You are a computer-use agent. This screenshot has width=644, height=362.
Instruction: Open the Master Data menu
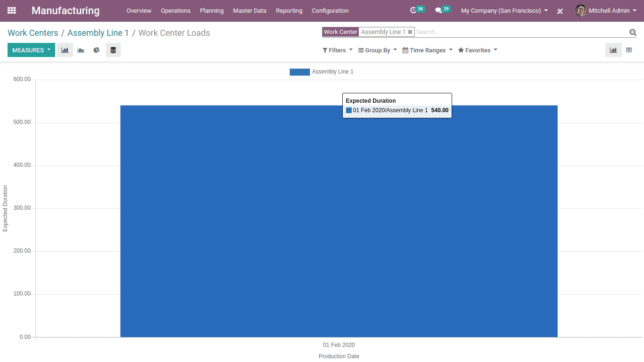[249, 10]
